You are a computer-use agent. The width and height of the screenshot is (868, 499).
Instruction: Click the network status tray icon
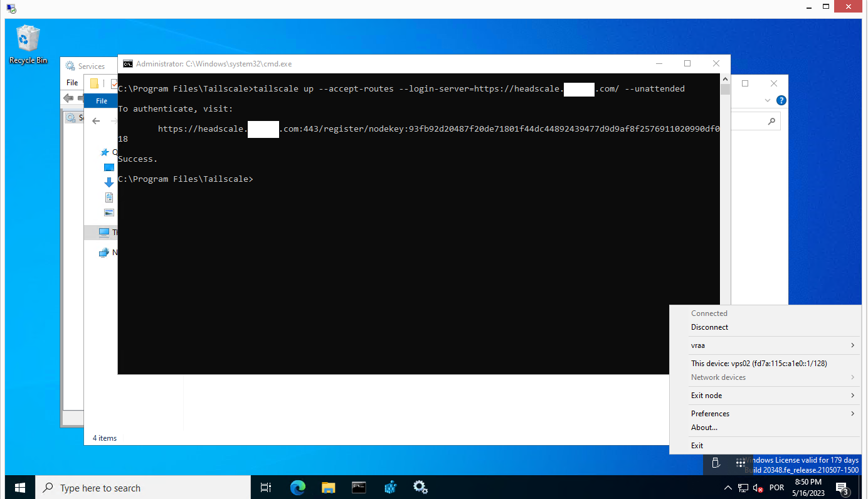click(x=743, y=487)
